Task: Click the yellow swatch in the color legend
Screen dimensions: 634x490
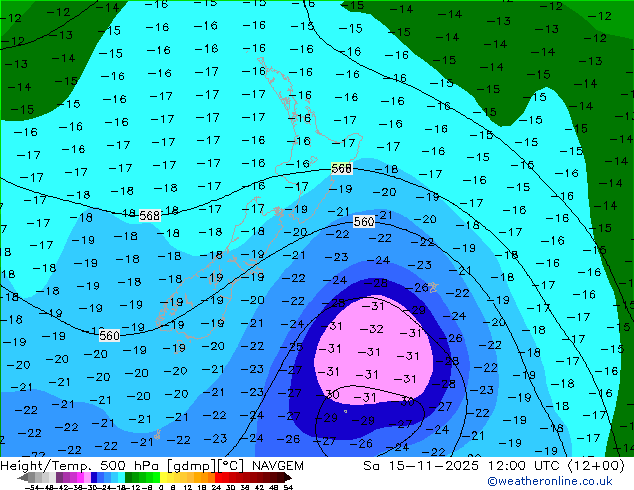Action: [x=163, y=477]
